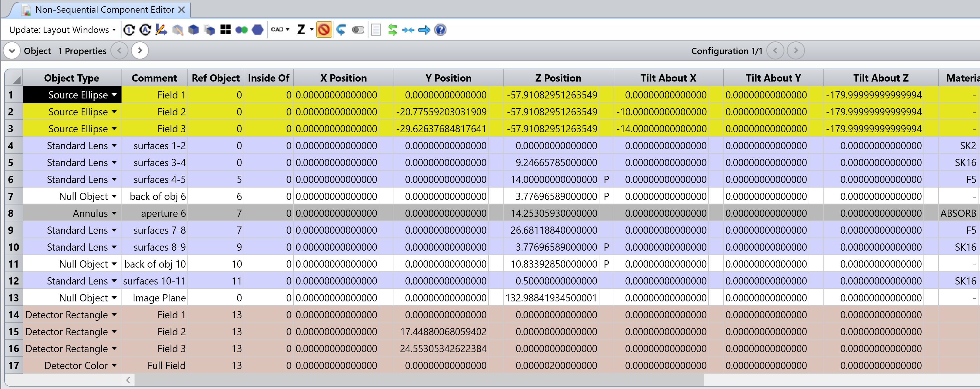The width and height of the screenshot is (980, 389).
Task: Click comment cell 'aperture 6'
Action: pyautogui.click(x=154, y=213)
